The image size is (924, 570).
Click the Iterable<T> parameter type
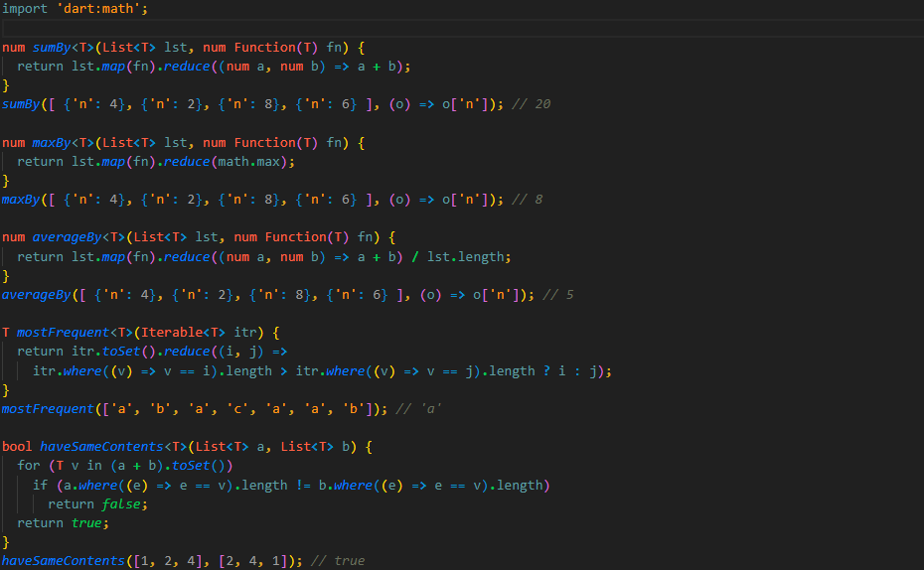click(183, 333)
